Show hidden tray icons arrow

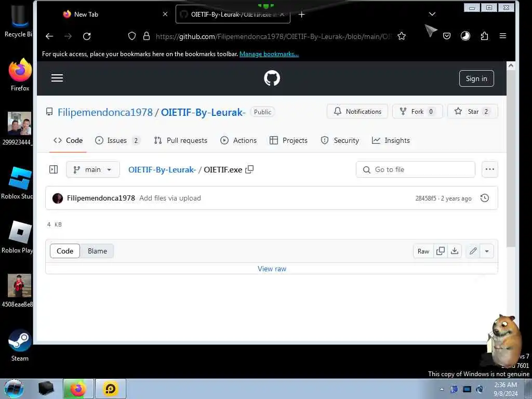442,389
